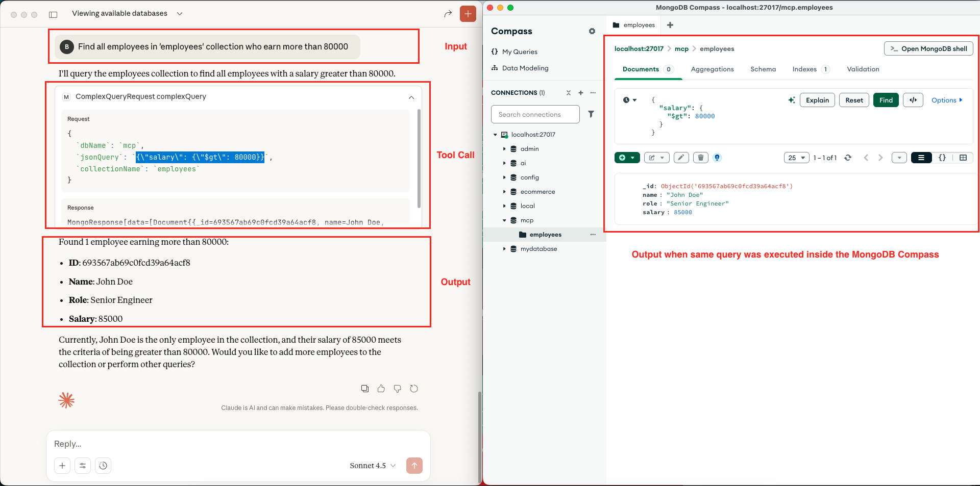This screenshot has height=486, width=980.
Task: Select list view of documents
Action: click(x=921, y=158)
